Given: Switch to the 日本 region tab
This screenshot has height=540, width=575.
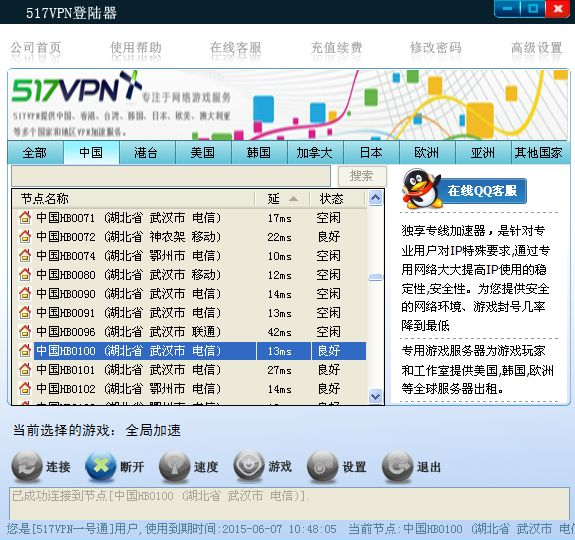Looking at the screenshot, I should pos(371,153).
